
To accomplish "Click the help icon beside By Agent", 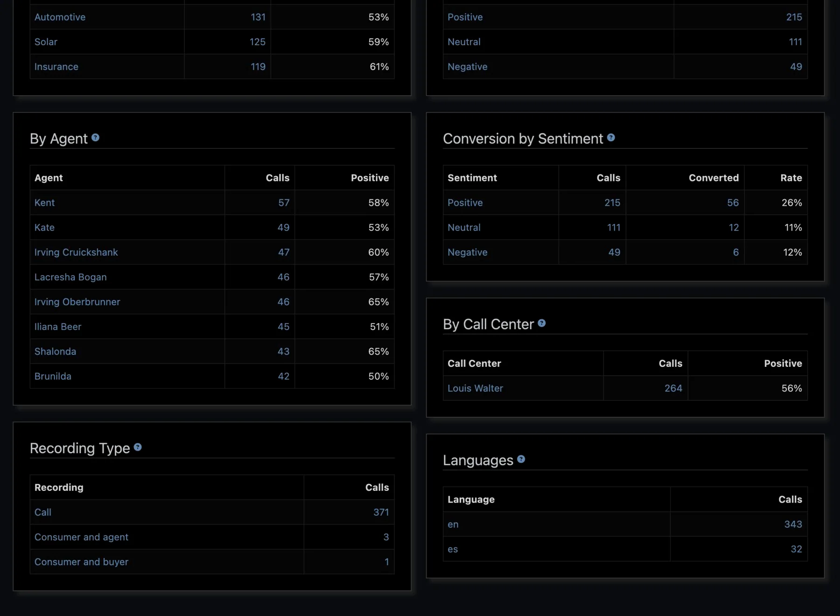I will tap(95, 138).
